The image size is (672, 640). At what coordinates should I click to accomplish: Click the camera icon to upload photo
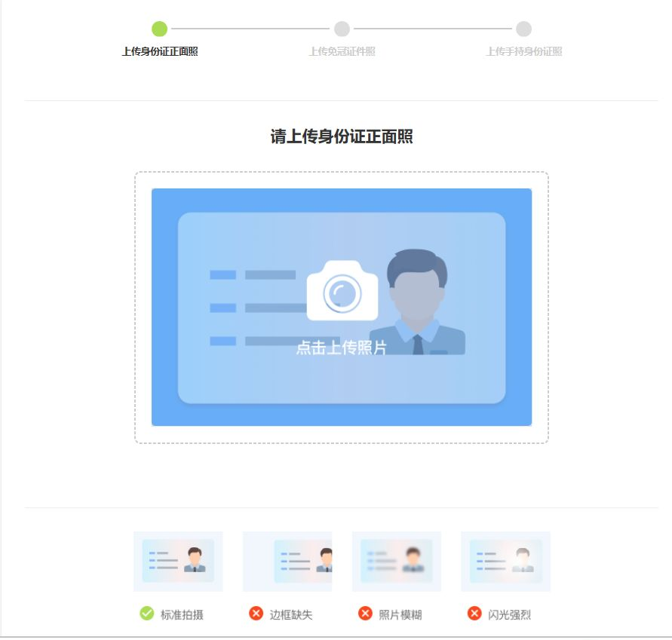pyautogui.click(x=342, y=291)
